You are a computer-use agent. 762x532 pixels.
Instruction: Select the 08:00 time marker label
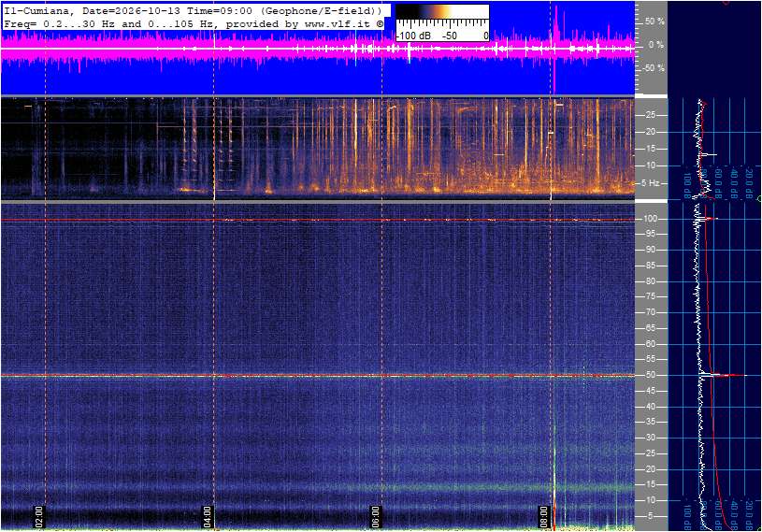pos(543,516)
